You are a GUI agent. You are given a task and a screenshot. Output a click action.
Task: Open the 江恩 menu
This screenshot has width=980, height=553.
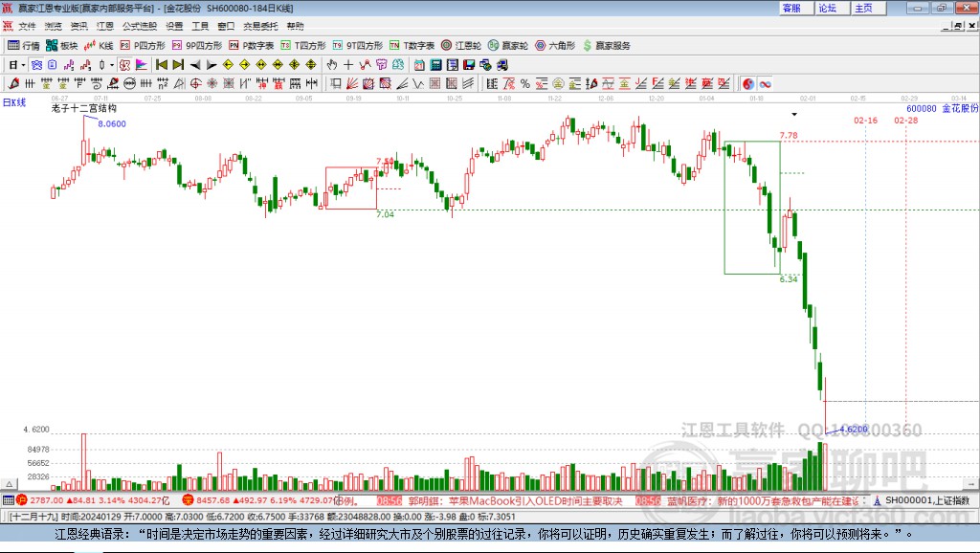click(105, 26)
